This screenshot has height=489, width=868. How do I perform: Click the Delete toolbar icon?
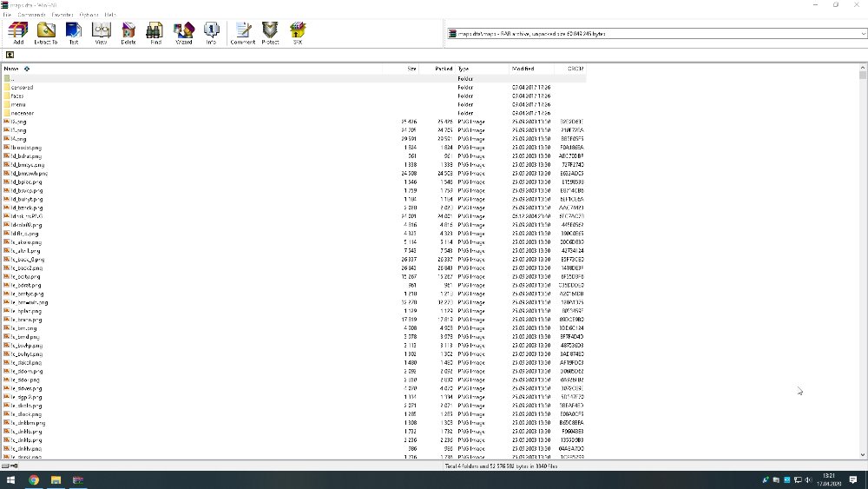pos(128,33)
